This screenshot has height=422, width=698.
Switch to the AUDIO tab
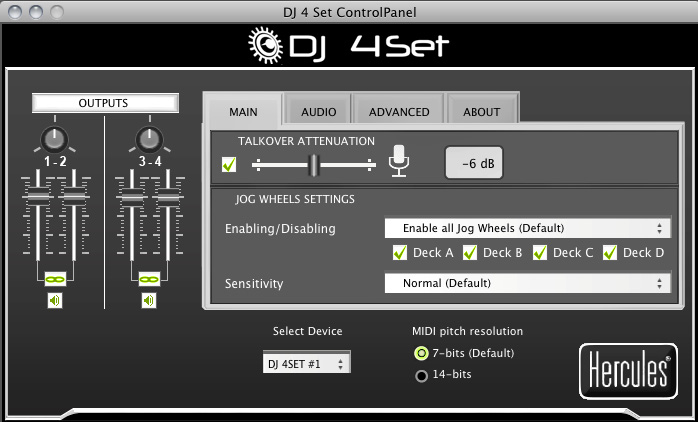(x=318, y=112)
